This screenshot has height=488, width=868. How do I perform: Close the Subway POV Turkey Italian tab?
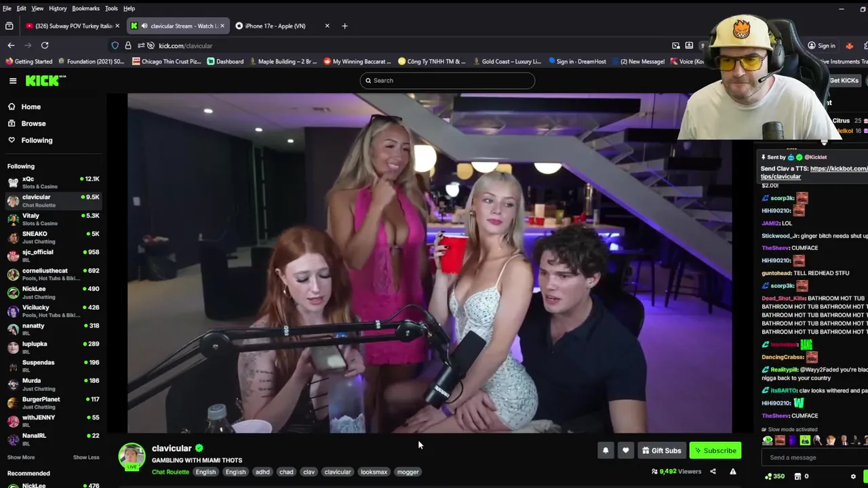click(117, 26)
